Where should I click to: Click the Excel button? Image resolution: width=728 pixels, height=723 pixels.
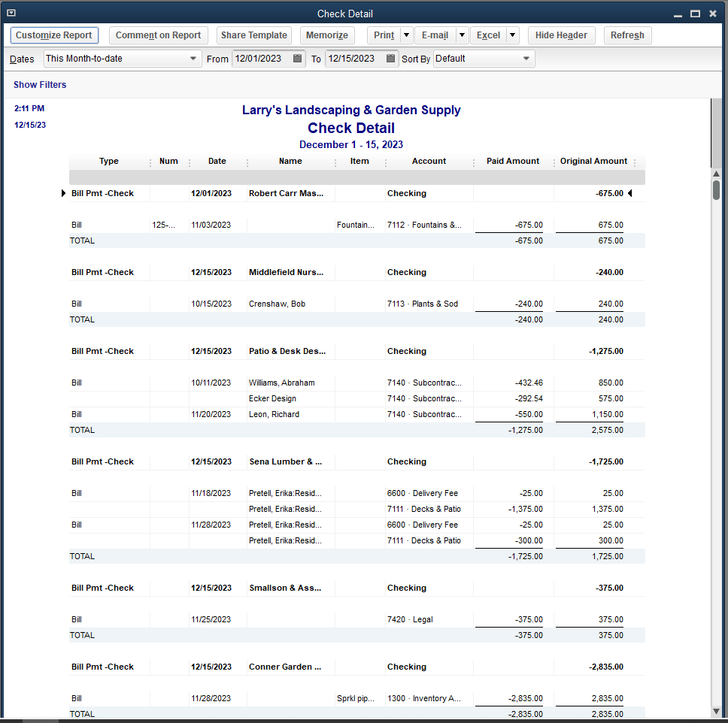click(488, 35)
